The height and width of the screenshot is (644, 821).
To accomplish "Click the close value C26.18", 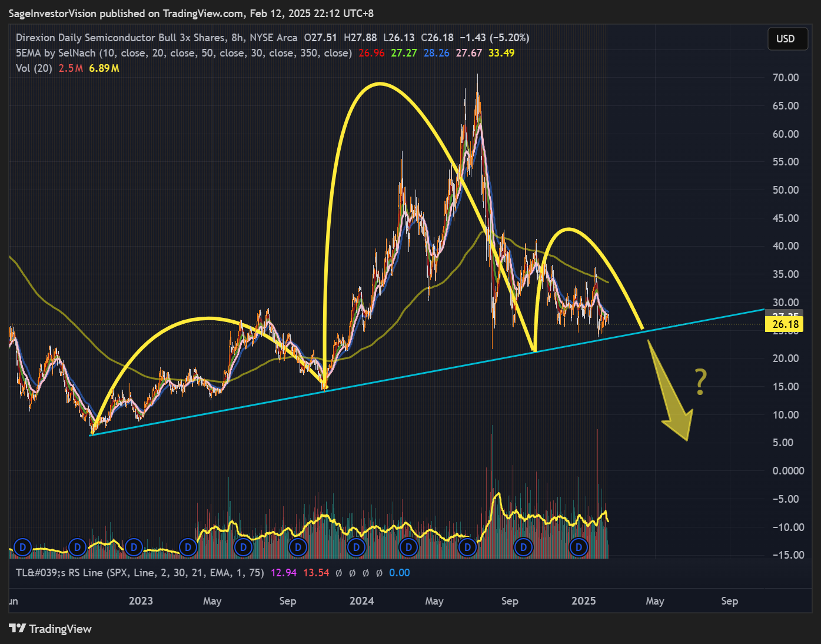I will (437, 38).
